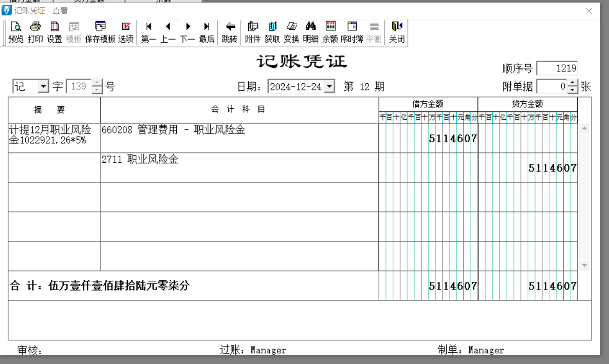Click 保存模板 (Save Template) icon
This screenshot has width=609, height=364.
click(x=100, y=32)
